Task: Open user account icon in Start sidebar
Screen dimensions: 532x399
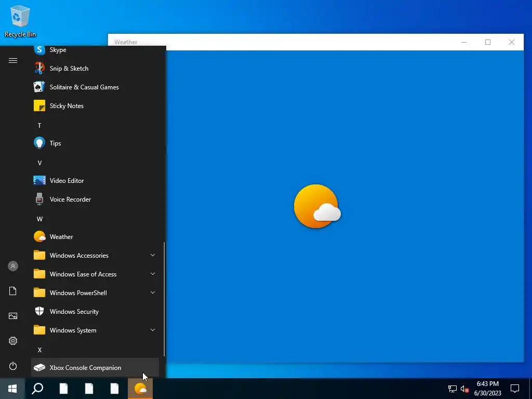Action: [x=13, y=266]
